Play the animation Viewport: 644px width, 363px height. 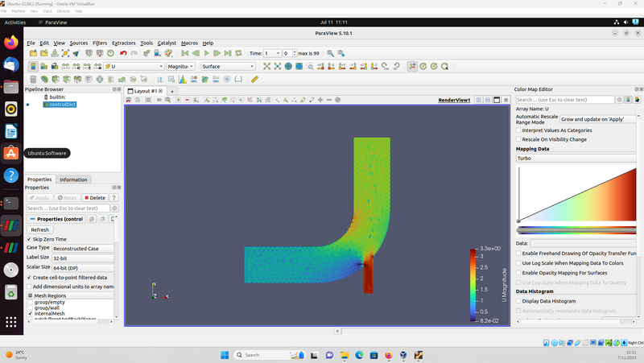coord(207,53)
